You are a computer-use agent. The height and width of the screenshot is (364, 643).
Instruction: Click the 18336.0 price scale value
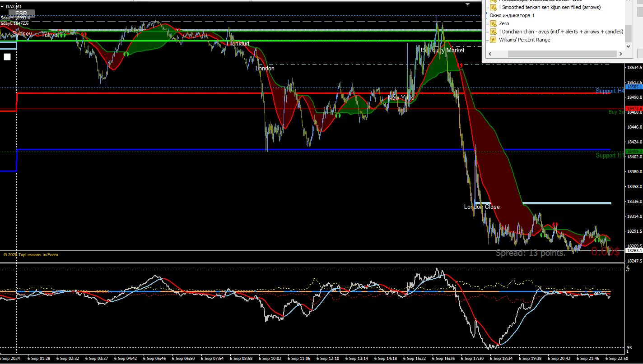click(634, 202)
